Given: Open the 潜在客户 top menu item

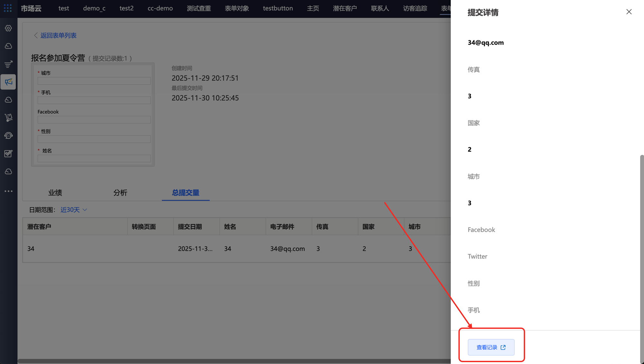Looking at the screenshot, I should [x=345, y=8].
